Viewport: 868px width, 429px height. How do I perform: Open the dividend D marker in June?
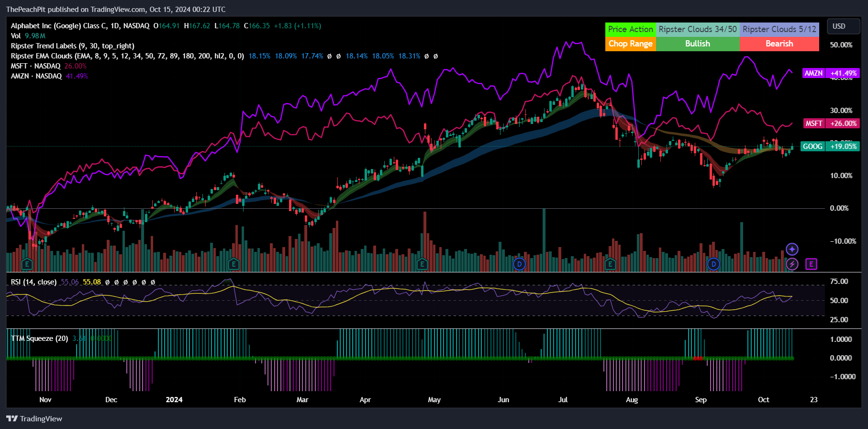click(x=519, y=264)
